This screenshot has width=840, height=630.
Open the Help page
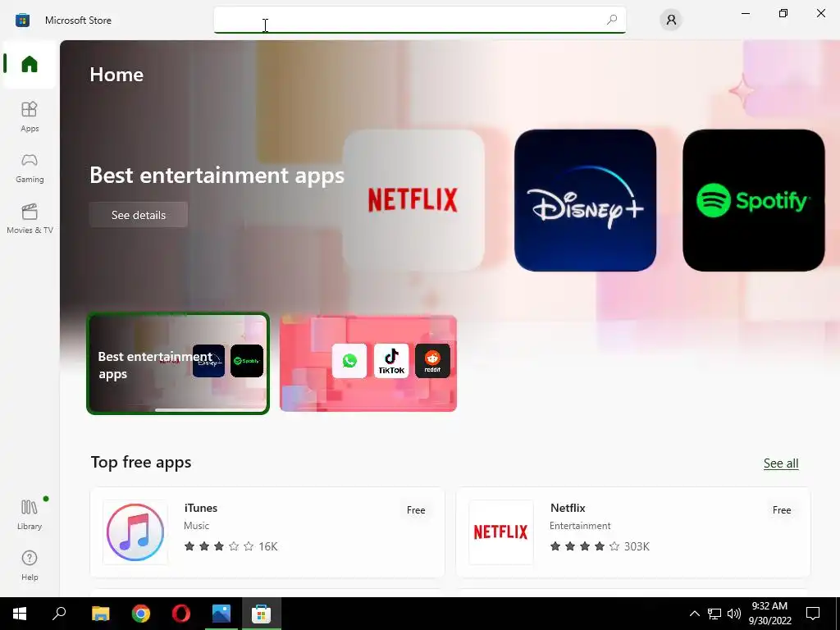coord(30,566)
